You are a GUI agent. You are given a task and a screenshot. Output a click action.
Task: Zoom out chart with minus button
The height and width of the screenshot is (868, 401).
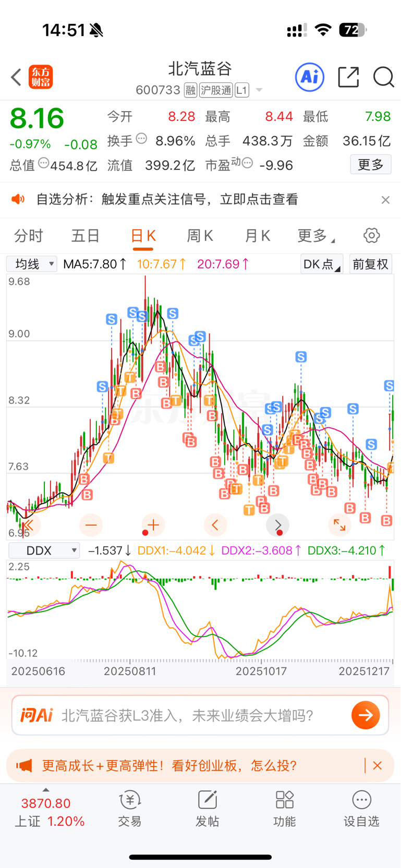point(91,525)
